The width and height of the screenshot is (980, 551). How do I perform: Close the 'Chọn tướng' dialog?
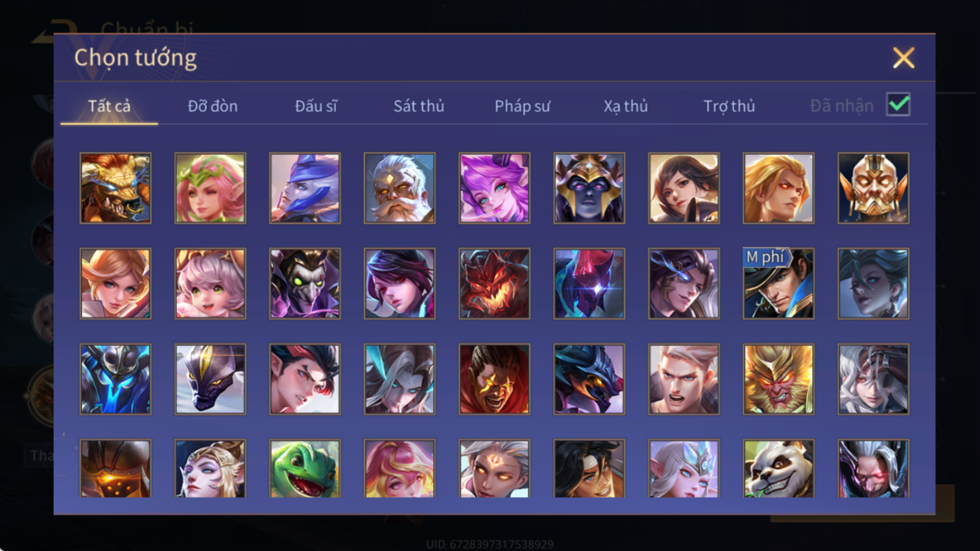(903, 58)
